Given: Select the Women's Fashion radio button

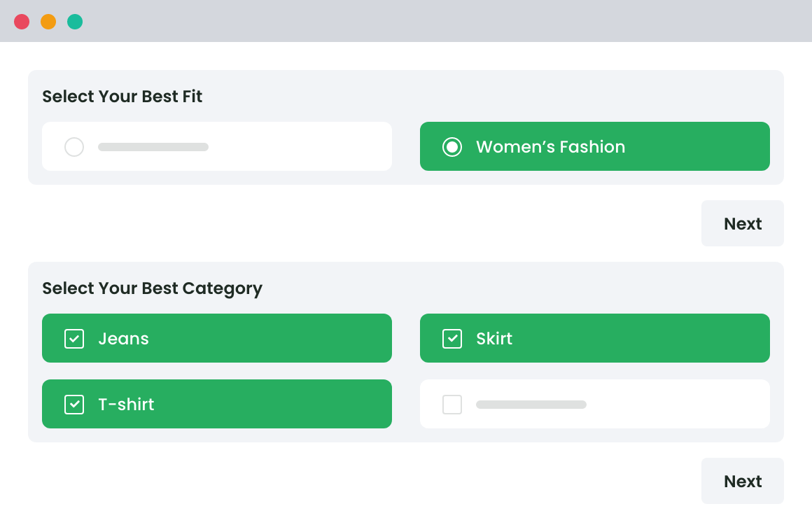Looking at the screenshot, I should pos(452,147).
